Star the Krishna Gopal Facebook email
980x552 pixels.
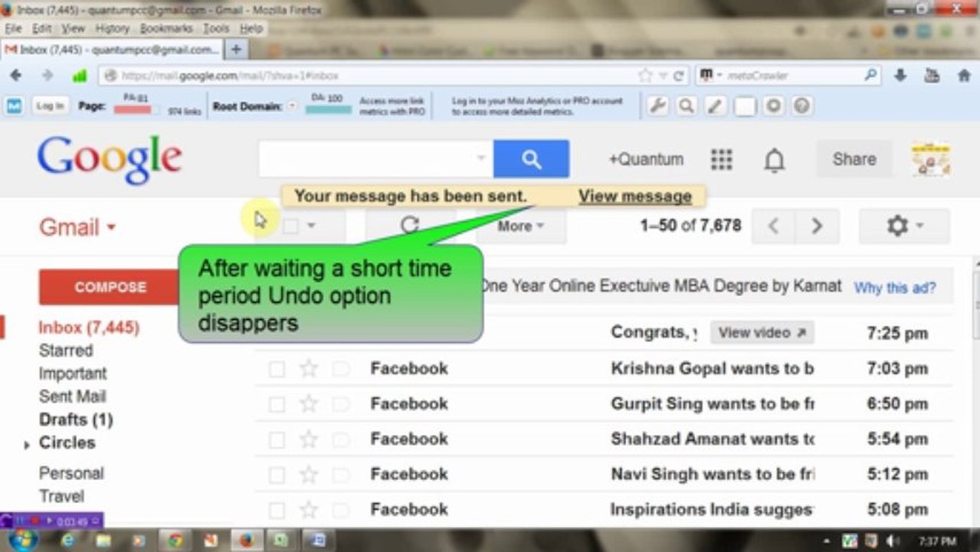(x=309, y=369)
